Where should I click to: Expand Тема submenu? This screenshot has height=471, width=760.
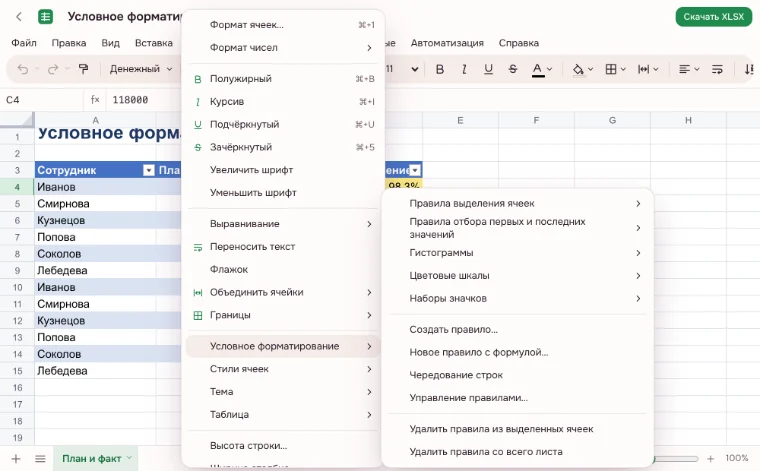(x=283, y=392)
